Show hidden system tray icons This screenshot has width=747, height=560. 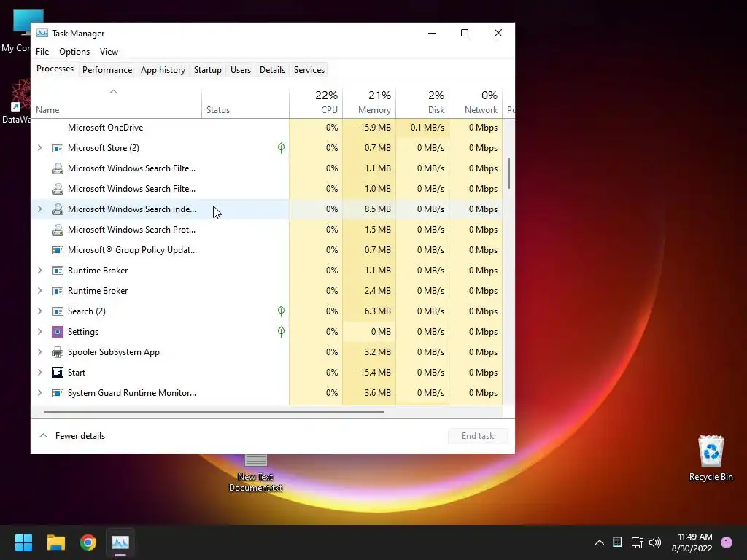click(600, 542)
